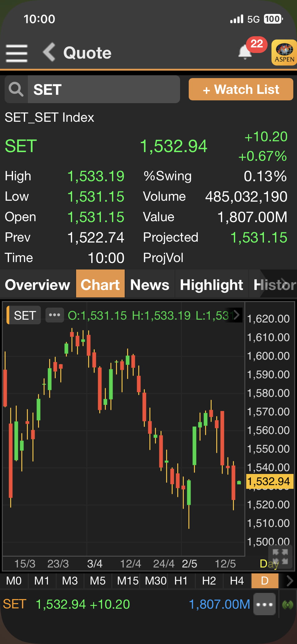The image size is (297, 644).
Task: Tap the green signal icon in bottom bar
Action: 287,604
